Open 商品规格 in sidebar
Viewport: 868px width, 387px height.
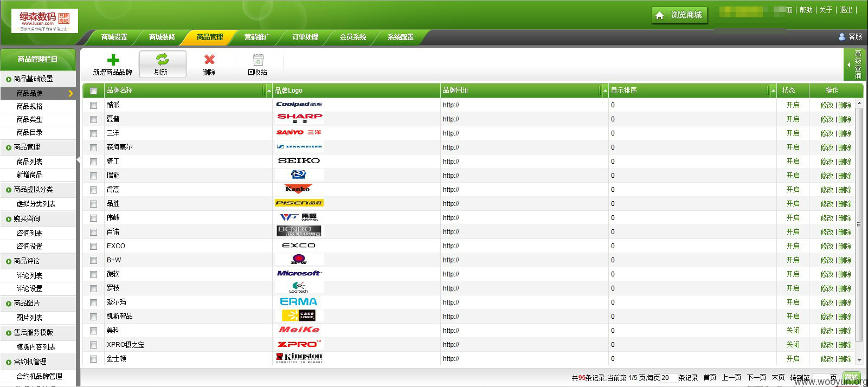[29, 106]
